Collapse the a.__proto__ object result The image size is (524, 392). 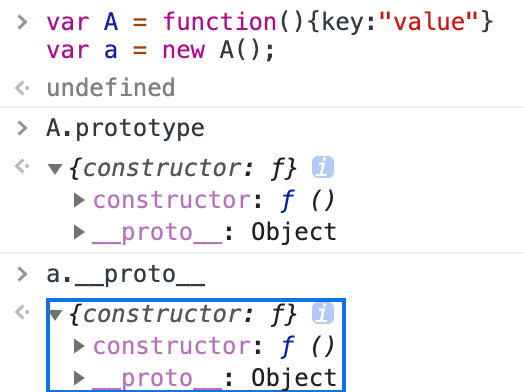(x=55, y=314)
